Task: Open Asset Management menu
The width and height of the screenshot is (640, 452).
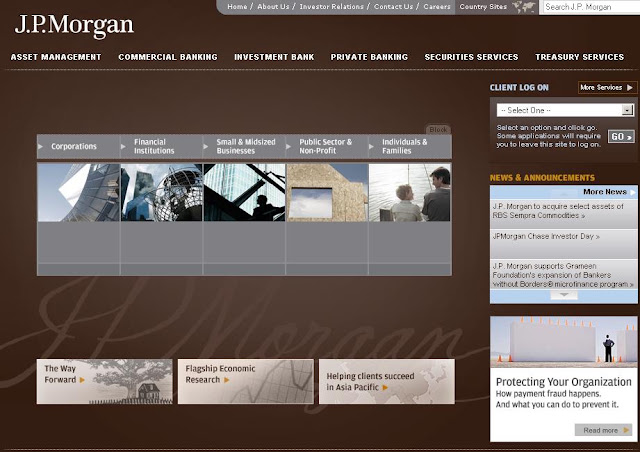Action: (56, 57)
